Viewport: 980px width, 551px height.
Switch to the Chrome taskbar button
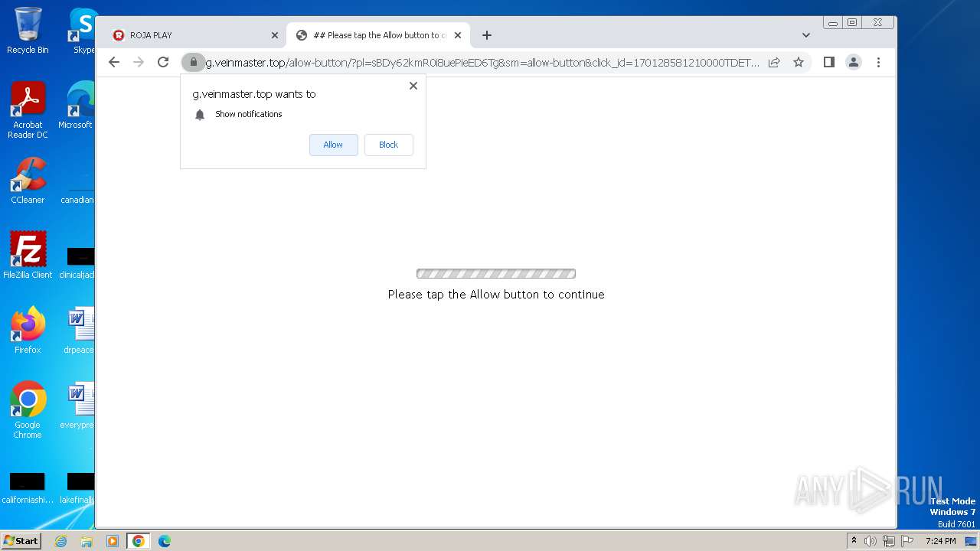pos(139,541)
